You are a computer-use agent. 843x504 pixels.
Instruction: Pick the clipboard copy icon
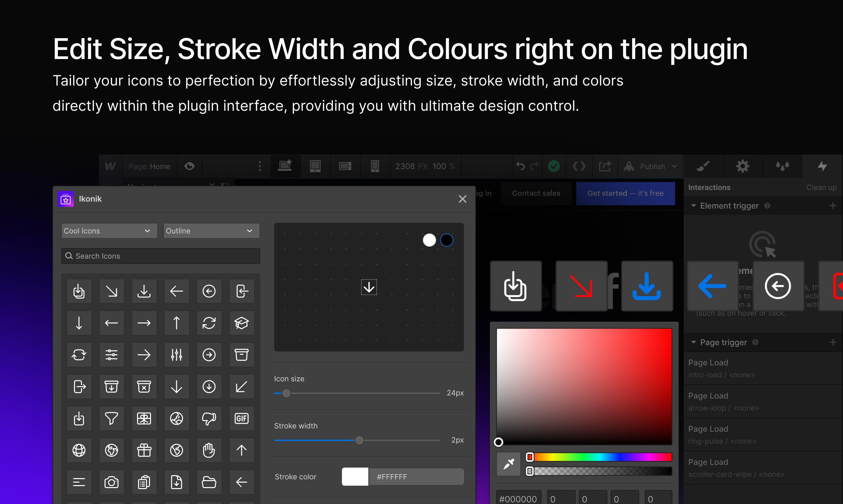(144, 482)
